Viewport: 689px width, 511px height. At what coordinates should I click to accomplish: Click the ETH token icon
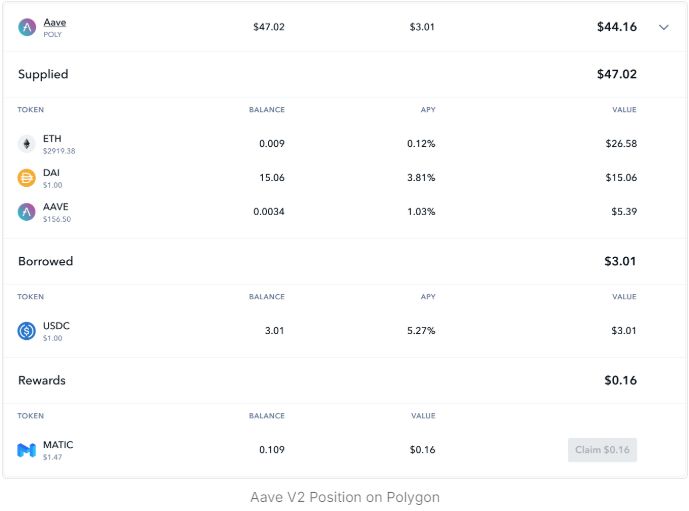[27, 144]
